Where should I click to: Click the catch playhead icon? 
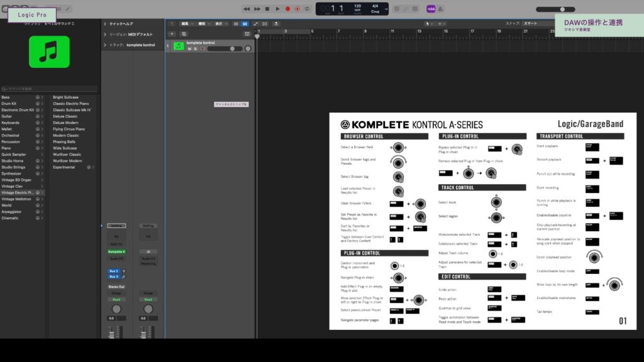(276, 24)
